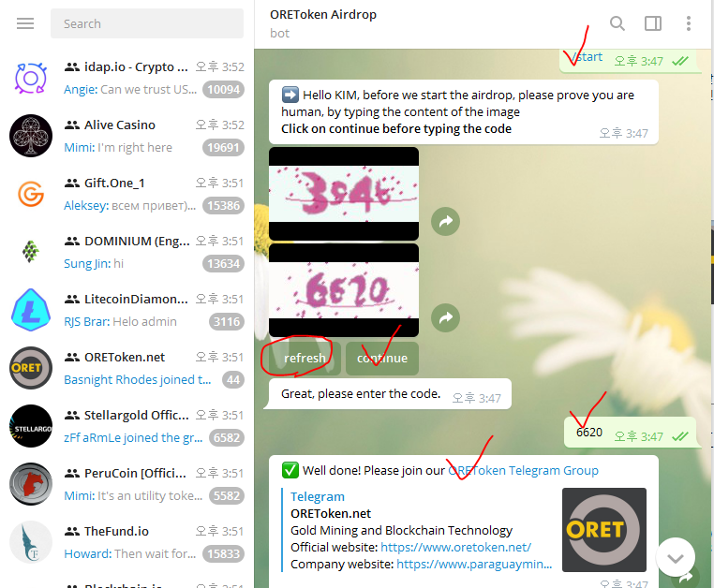714x588 pixels.
Task: Select the ORETToken.net chat name
Action: coord(125,358)
